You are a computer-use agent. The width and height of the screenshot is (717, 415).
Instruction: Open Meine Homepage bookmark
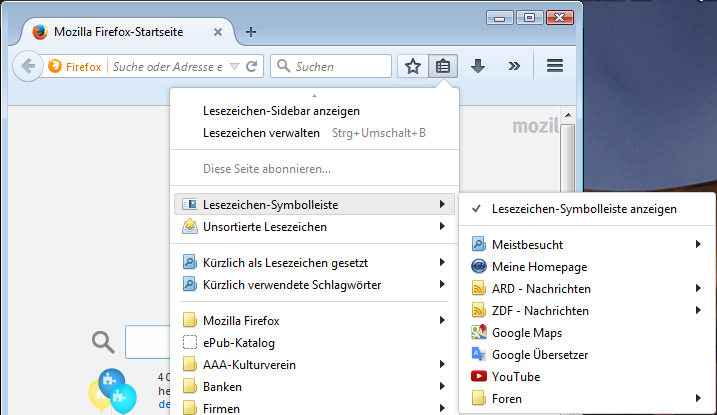click(539, 267)
